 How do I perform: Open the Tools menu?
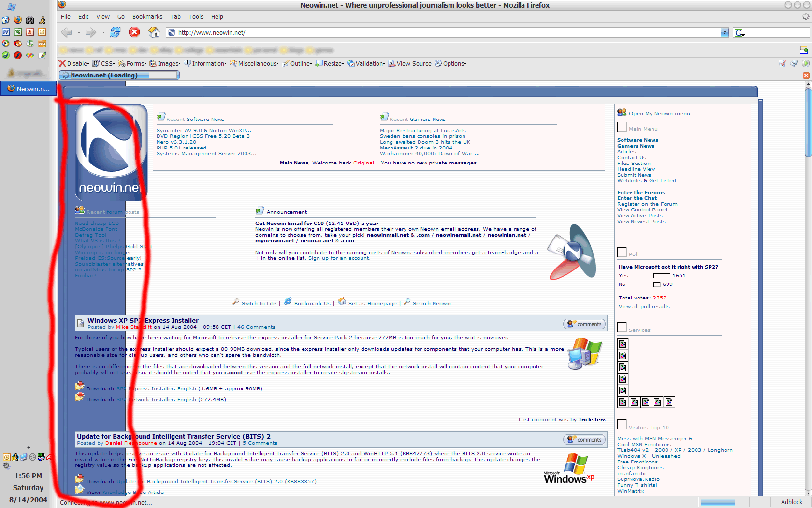(x=196, y=17)
